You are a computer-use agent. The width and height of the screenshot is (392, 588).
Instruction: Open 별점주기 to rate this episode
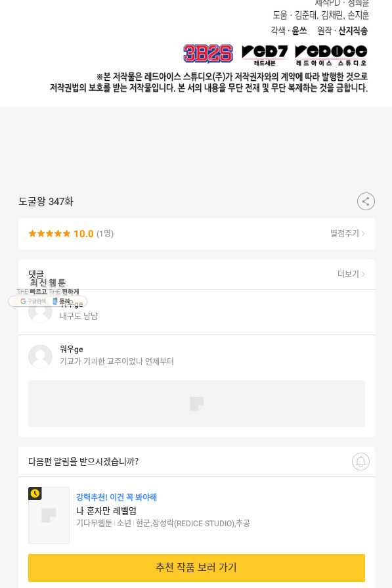[347, 233]
